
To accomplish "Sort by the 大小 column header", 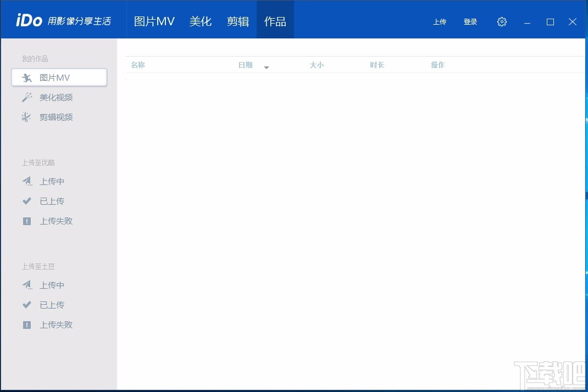I will coord(317,65).
